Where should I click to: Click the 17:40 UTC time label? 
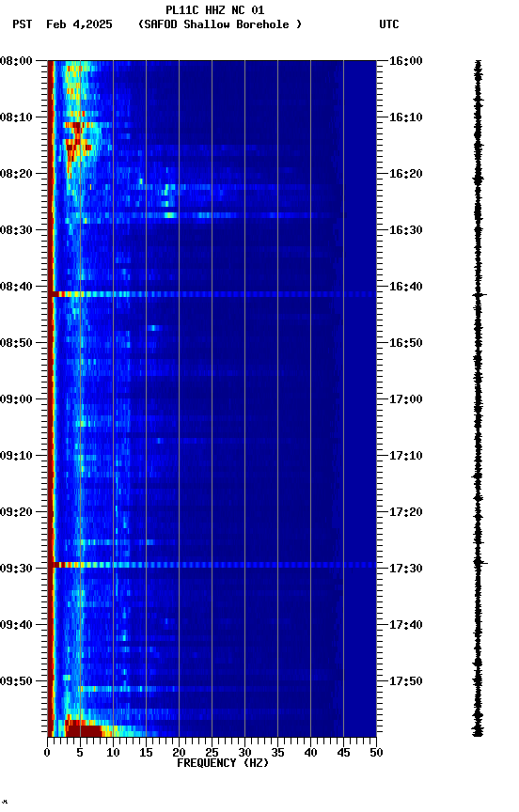pos(405,625)
